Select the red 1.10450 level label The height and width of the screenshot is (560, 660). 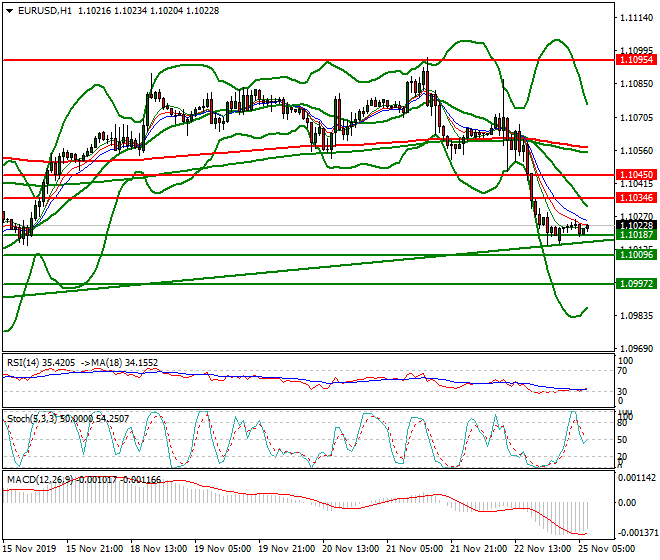point(636,174)
